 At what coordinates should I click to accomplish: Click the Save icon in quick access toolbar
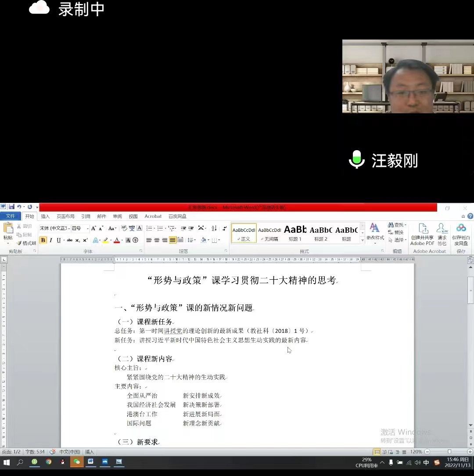pyautogui.click(x=11, y=207)
